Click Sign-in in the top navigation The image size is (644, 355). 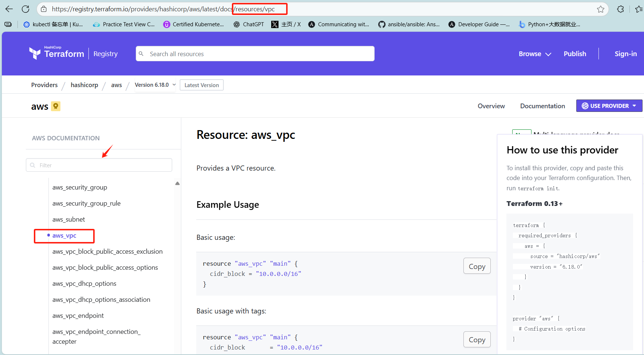pyautogui.click(x=625, y=54)
